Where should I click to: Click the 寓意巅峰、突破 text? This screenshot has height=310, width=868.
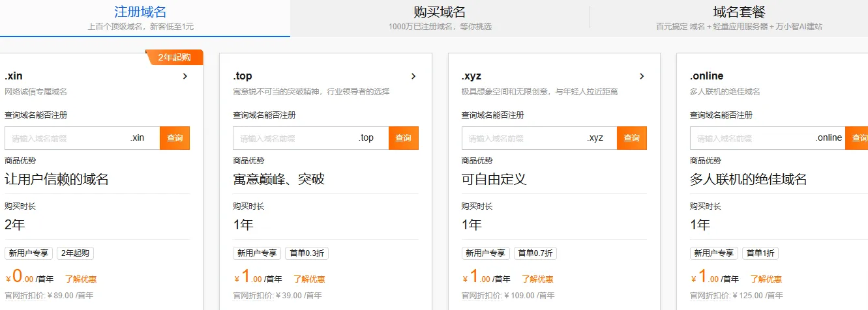tap(278, 179)
